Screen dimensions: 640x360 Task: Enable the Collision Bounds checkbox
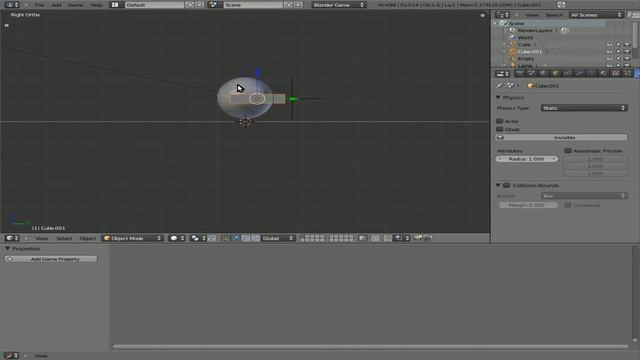507,185
